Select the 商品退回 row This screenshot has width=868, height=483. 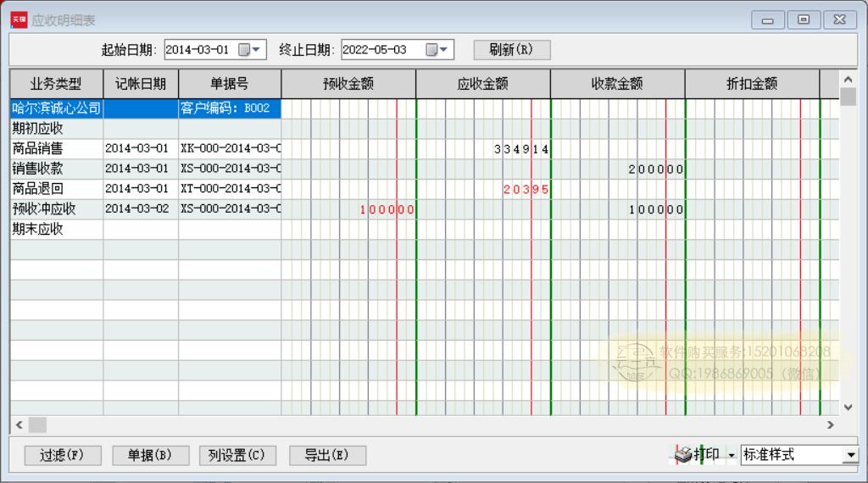click(x=56, y=189)
